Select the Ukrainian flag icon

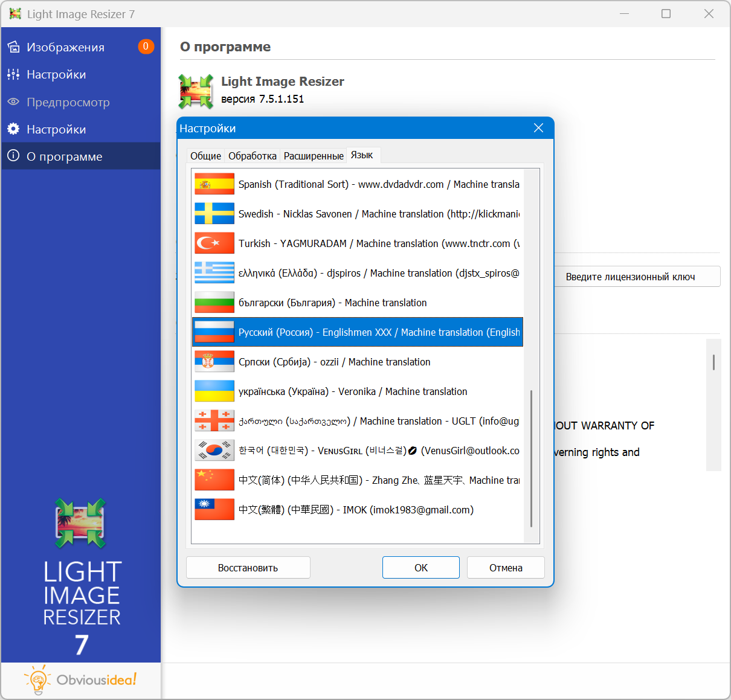(x=214, y=391)
